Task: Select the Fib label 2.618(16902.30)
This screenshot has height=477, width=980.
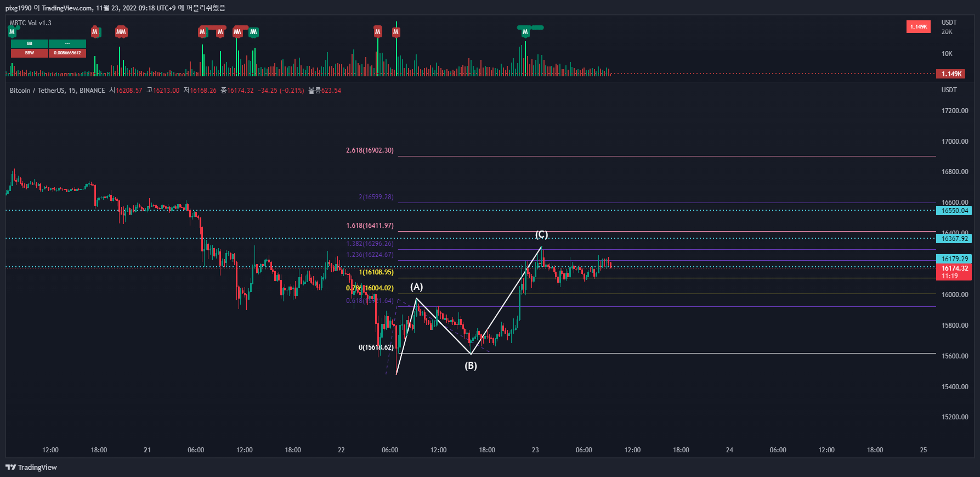Action: pos(370,150)
